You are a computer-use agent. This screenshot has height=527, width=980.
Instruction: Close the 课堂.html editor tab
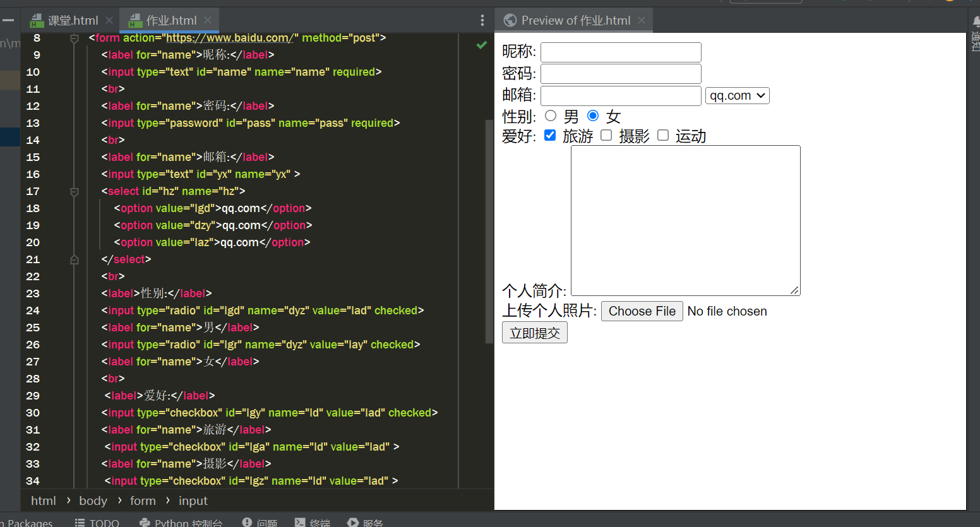tap(109, 20)
